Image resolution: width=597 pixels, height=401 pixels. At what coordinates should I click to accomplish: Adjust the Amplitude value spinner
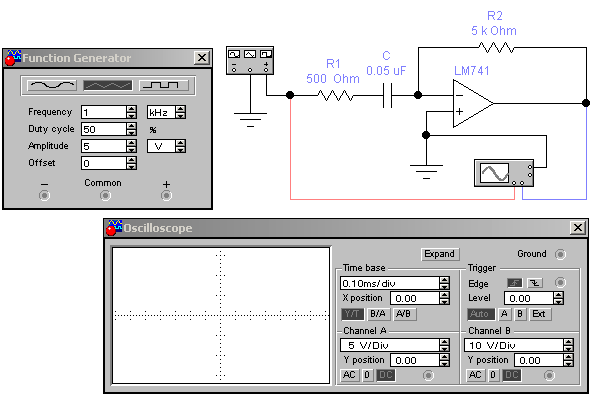131,146
